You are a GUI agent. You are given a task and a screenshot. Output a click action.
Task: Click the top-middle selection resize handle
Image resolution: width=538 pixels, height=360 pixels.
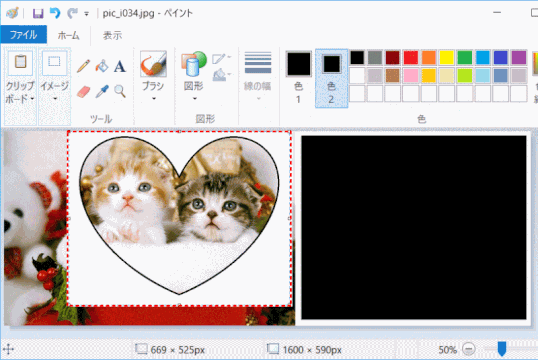coord(179,131)
